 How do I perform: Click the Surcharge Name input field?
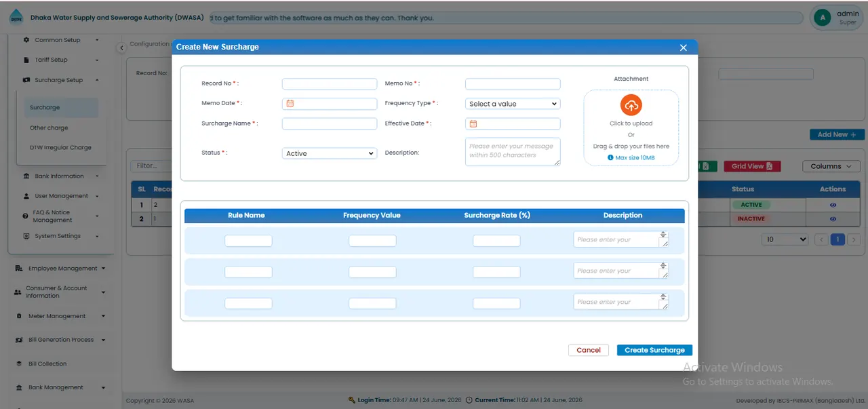click(x=329, y=123)
